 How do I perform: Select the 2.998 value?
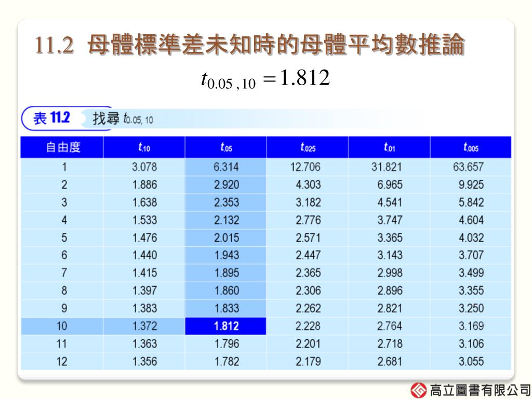[x=390, y=273]
